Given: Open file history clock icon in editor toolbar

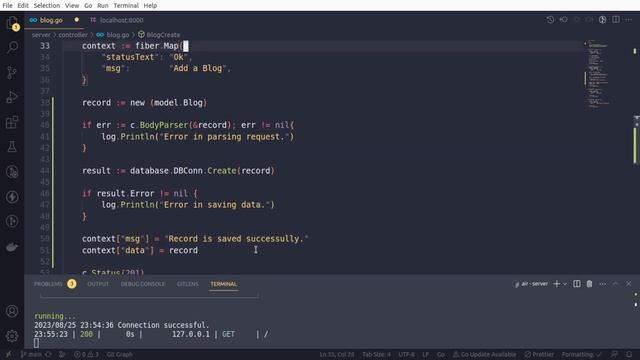Looking at the screenshot, I should [550, 20].
